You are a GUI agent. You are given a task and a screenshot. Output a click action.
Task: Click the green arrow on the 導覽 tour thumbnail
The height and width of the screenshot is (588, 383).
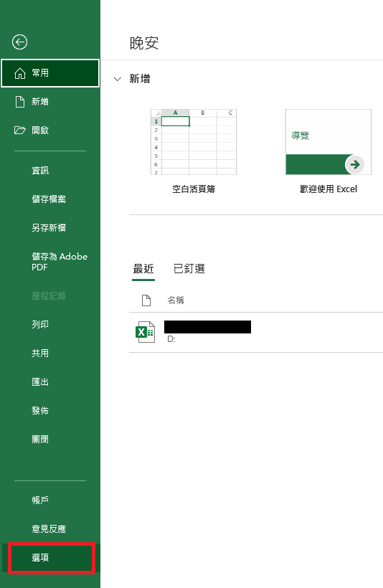pos(354,164)
